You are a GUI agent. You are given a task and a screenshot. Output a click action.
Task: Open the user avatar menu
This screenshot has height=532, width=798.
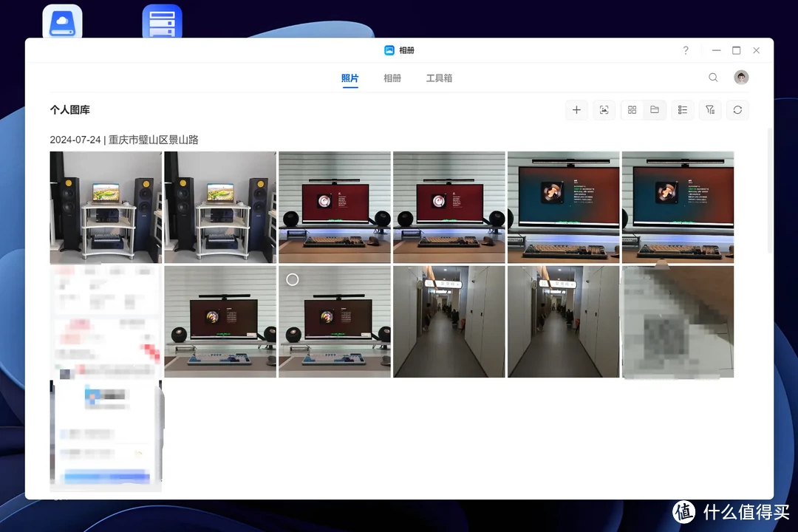[741, 78]
